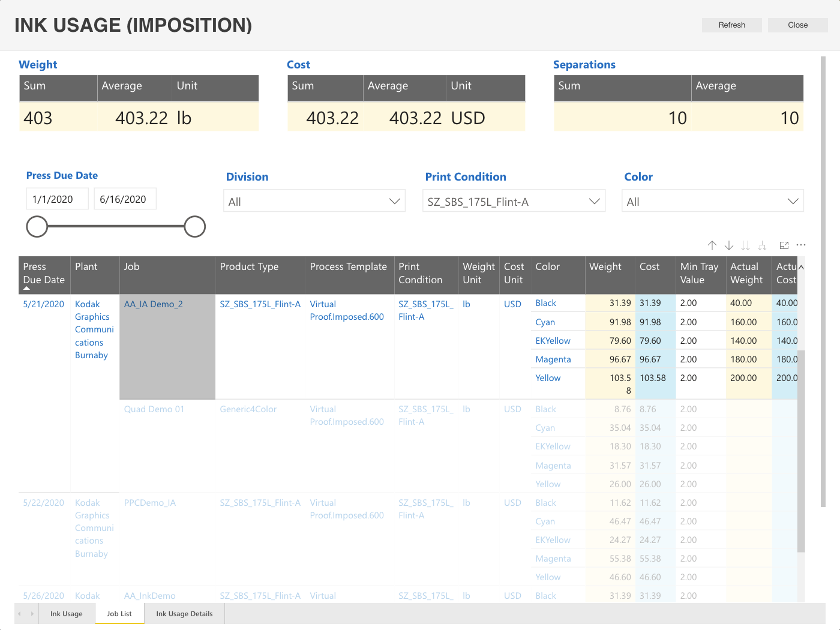Screen dimensions: 840x630
Task: Sort by Press Due Date column header
Action: 44,274
